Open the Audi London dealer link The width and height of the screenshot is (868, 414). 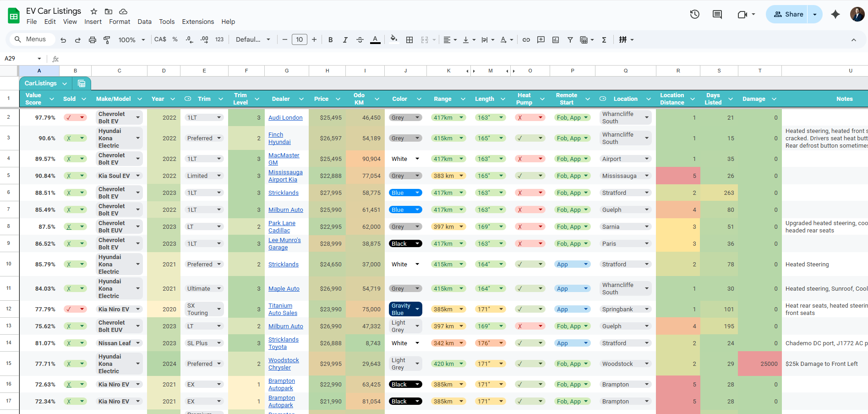[285, 117]
